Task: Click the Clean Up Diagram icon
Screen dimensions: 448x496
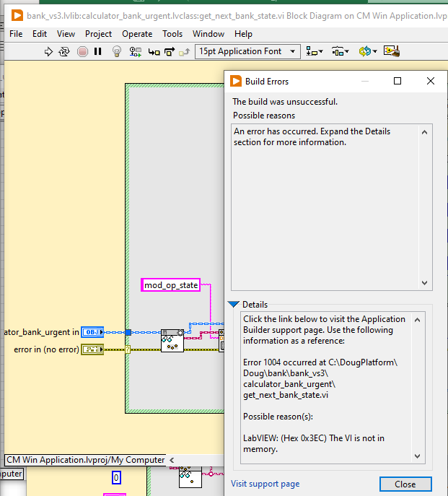Action: coord(392,51)
